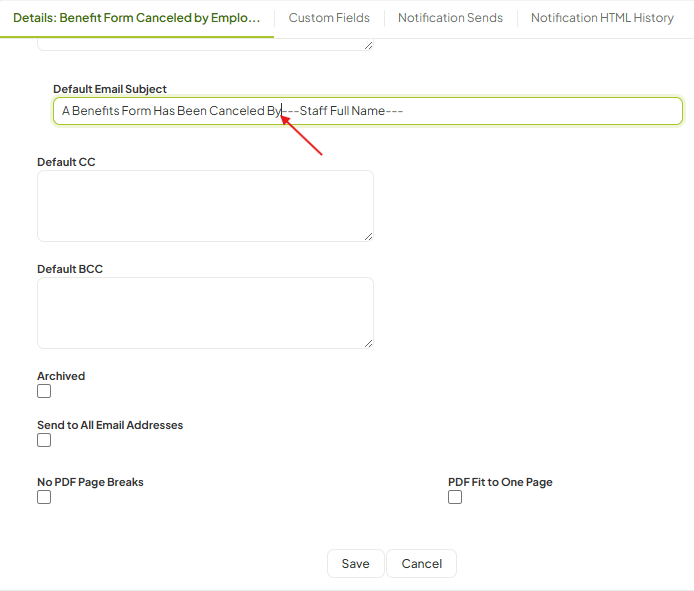Viewport: 694px width, 591px height.
Task: Tick the Archived checkbox
Action: point(44,391)
